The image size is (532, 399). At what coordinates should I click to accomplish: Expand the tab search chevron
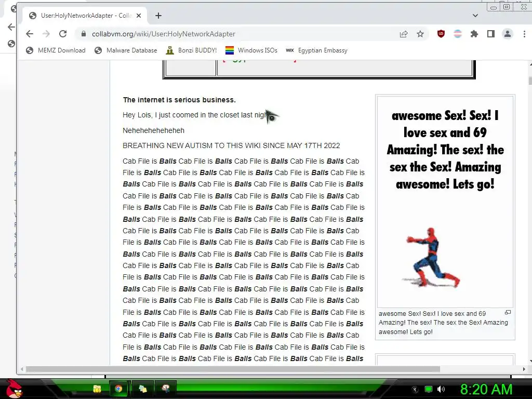475,15
